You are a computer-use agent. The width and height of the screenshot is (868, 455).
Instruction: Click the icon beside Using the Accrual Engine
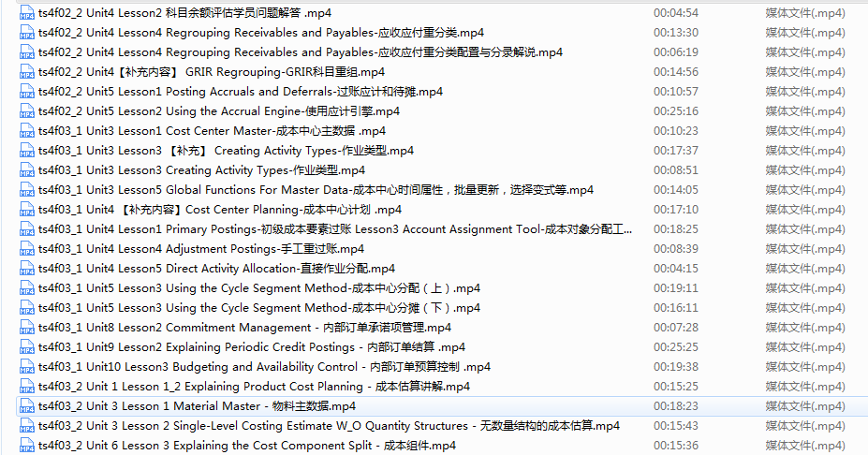[27, 111]
